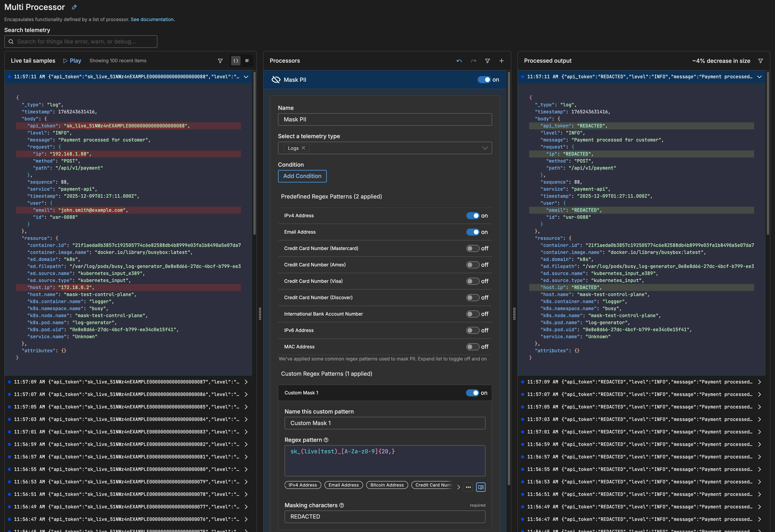Remove the Logs telemetry type tag
Screen dimensions: 775x532
pyautogui.click(x=304, y=148)
